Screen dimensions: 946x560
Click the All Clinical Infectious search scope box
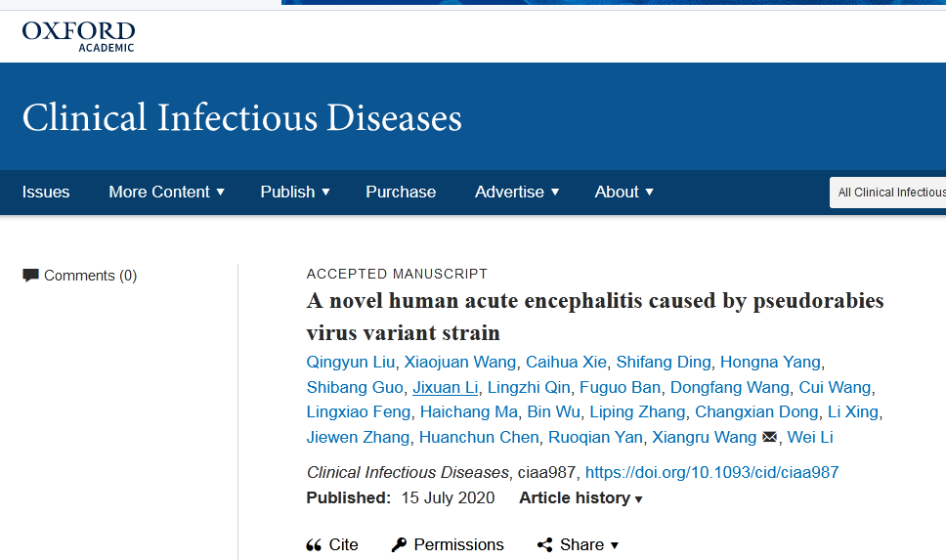(888, 193)
